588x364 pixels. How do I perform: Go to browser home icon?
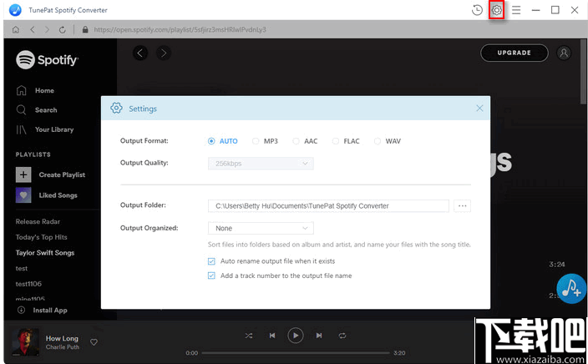pos(16,29)
